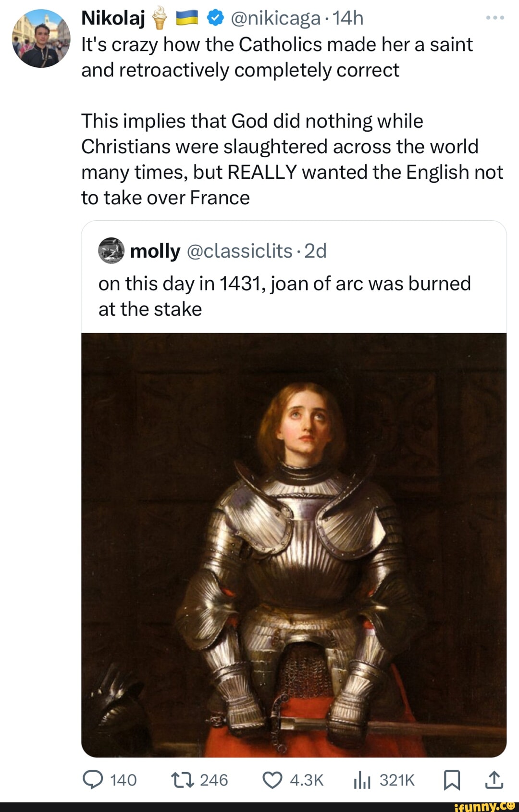Toggle the bookmark for this post
Viewport: 519px width, 812px height.
coord(453,780)
